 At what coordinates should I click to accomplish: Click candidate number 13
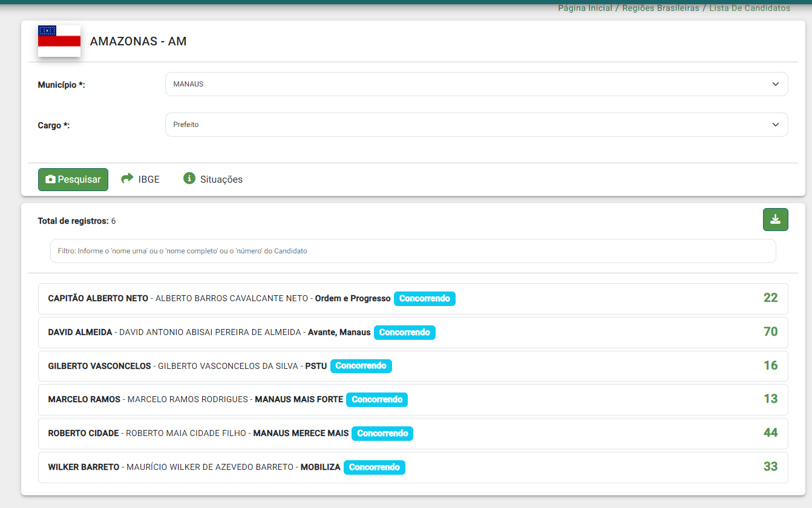[x=770, y=399]
